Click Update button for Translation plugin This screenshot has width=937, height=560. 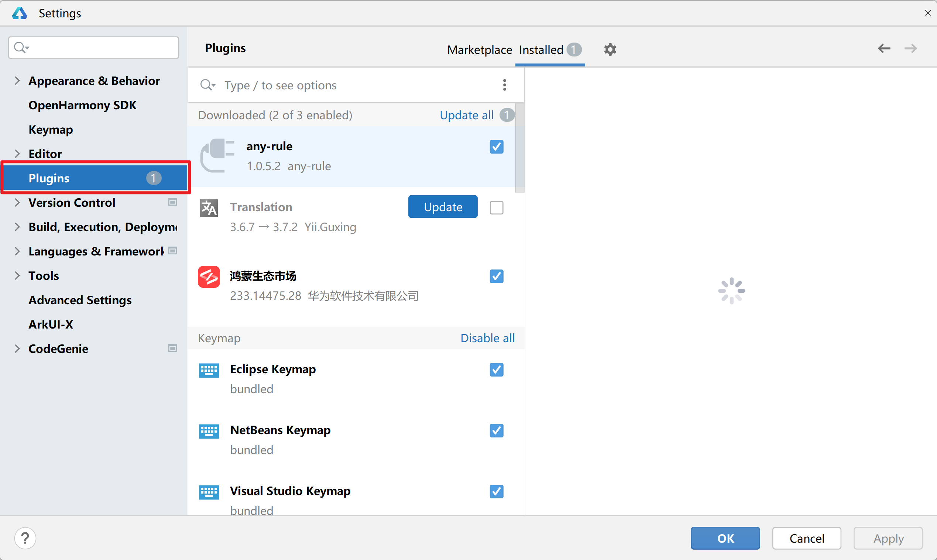pyautogui.click(x=443, y=207)
